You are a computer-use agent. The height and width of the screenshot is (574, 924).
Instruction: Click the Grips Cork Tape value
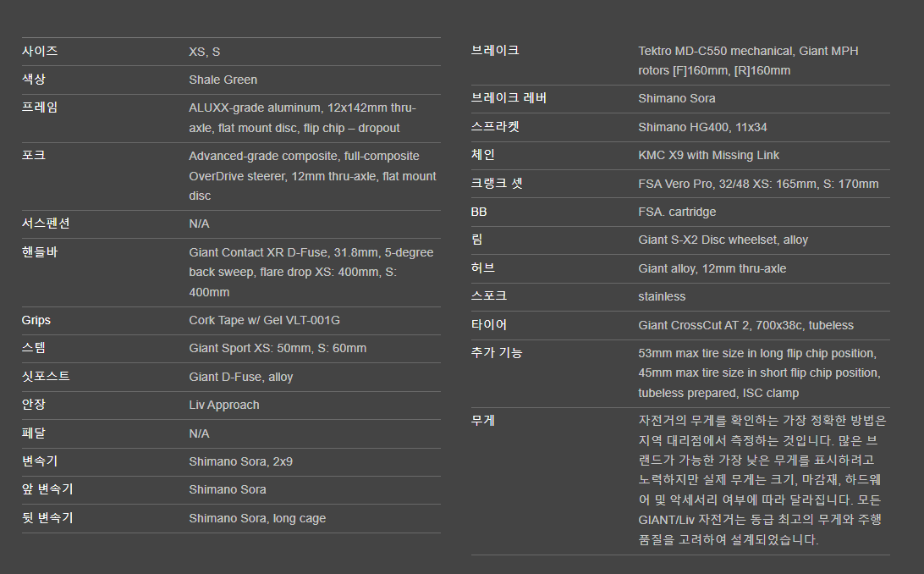pyautogui.click(x=264, y=320)
